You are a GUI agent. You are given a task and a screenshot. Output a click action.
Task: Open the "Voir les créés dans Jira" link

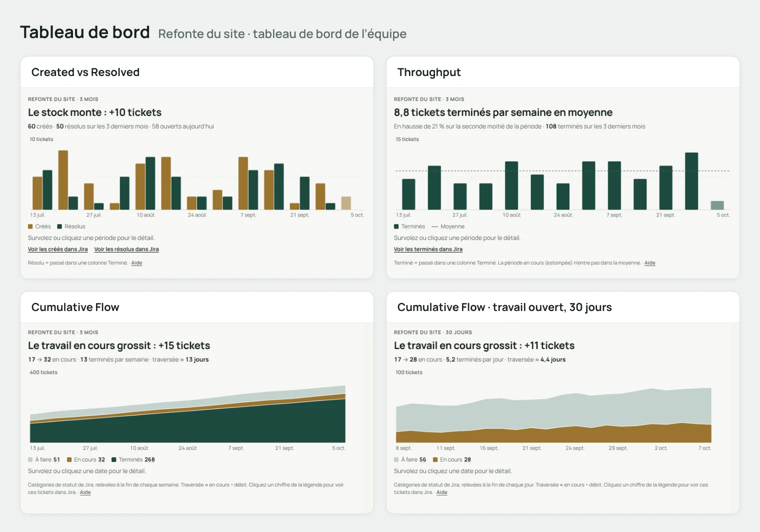pyautogui.click(x=57, y=249)
